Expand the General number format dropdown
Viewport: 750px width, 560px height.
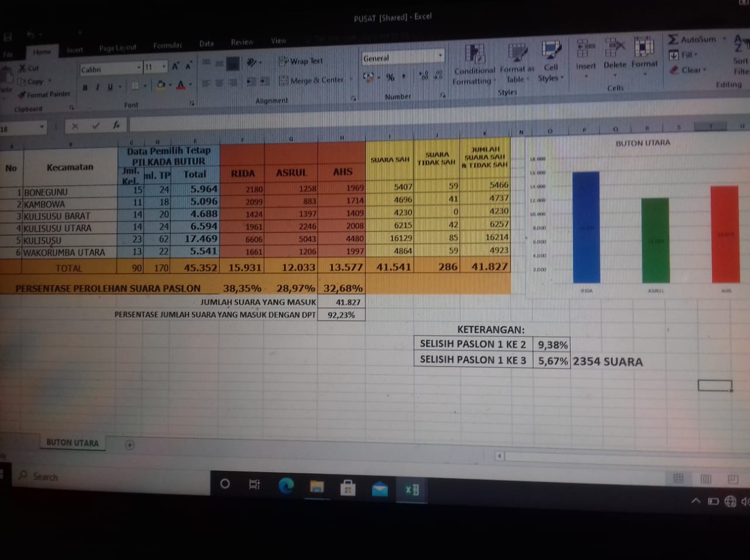tap(440, 56)
